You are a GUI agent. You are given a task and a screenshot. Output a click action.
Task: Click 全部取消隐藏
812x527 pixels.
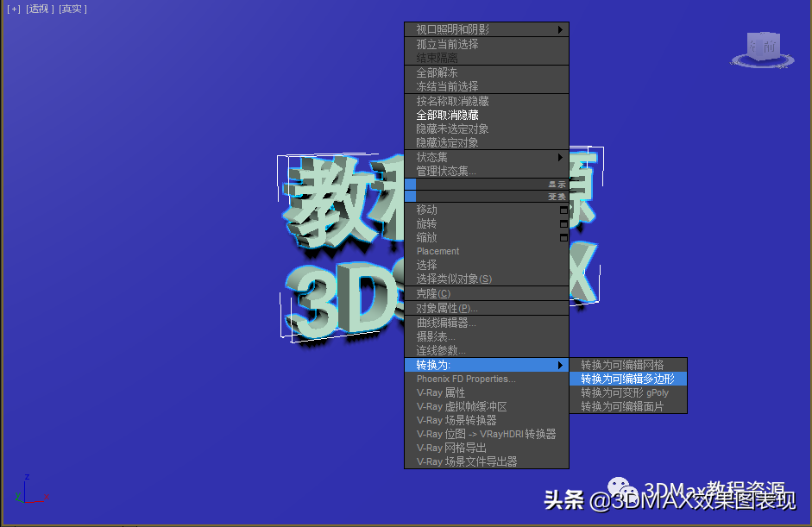tap(487, 115)
